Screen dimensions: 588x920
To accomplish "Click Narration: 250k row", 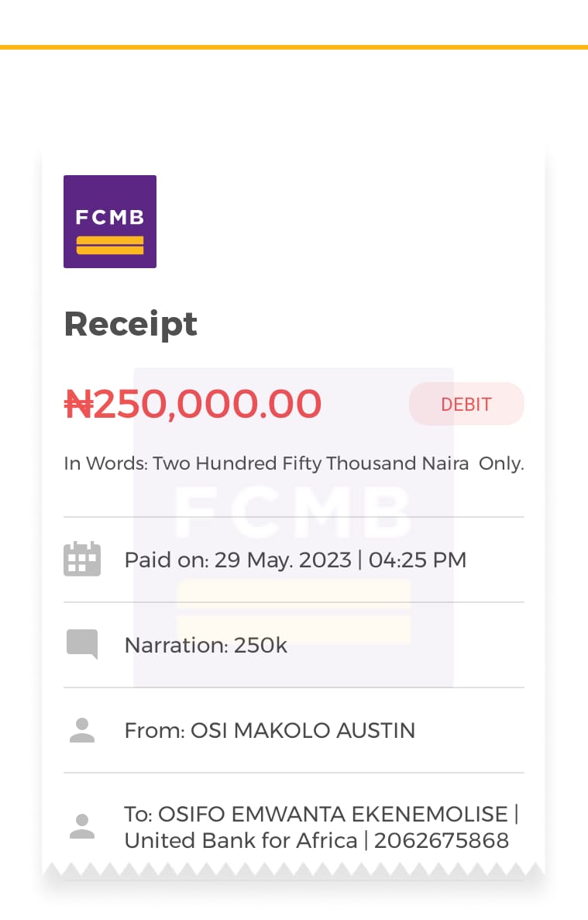I will point(294,645).
